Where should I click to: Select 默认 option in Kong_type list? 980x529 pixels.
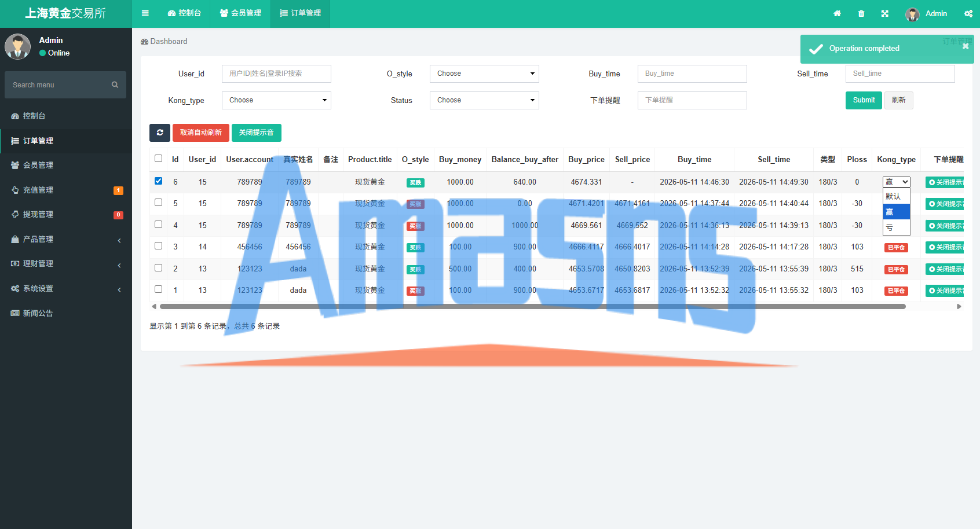pyautogui.click(x=896, y=196)
